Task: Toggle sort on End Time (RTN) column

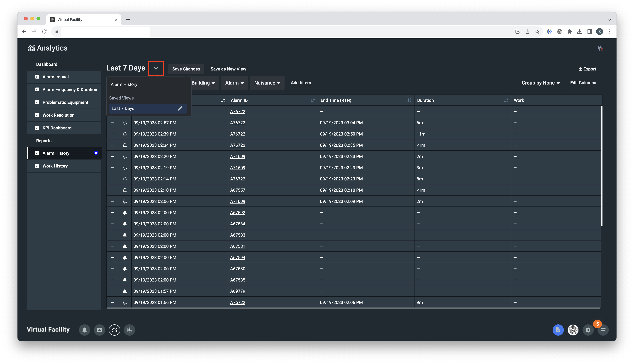Action: click(409, 100)
